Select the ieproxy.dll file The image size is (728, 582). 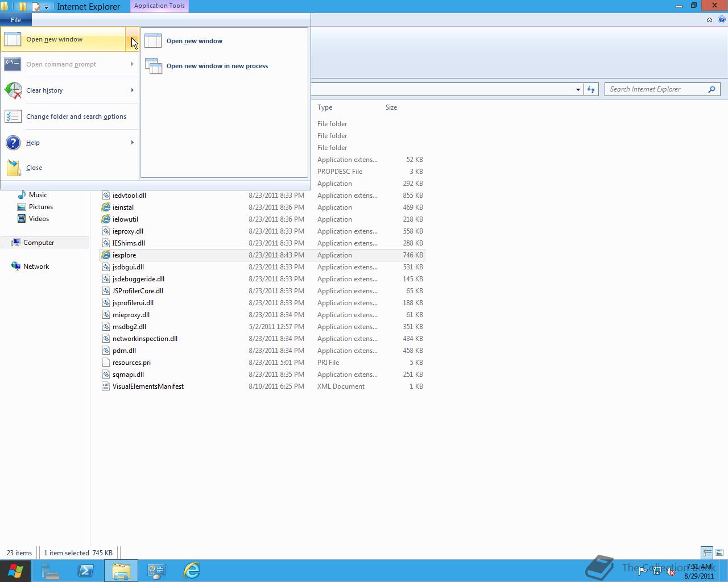point(262,231)
